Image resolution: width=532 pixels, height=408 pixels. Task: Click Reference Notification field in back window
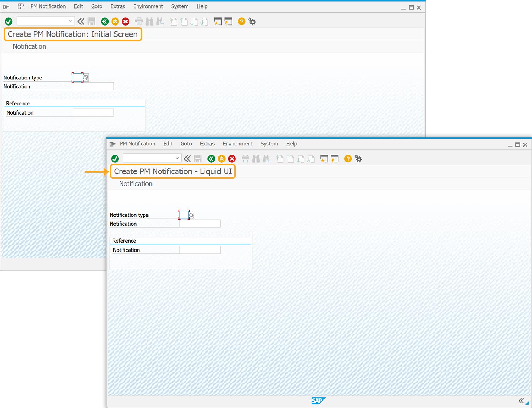[93, 112]
